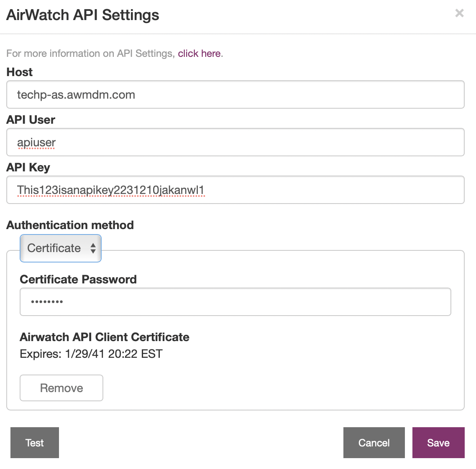Open the Authentication method Certificate dropdown
Viewport: 476px width, 469px height.
pyautogui.click(x=60, y=248)
